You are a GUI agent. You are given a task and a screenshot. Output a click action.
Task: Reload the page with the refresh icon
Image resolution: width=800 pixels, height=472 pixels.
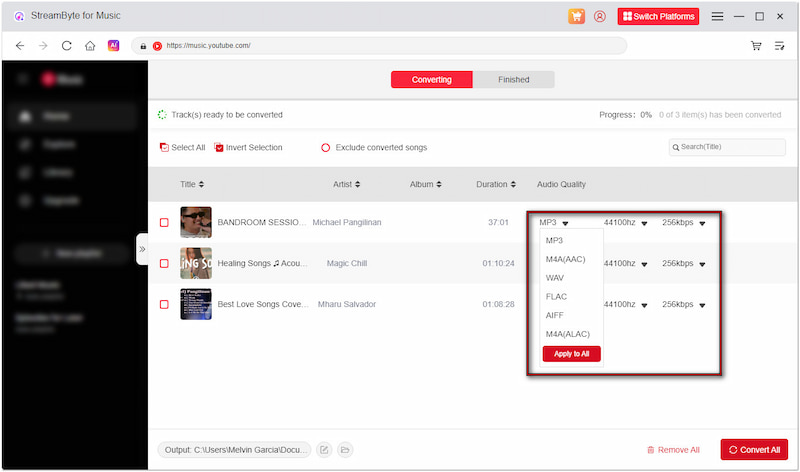[x=67, y=46]
